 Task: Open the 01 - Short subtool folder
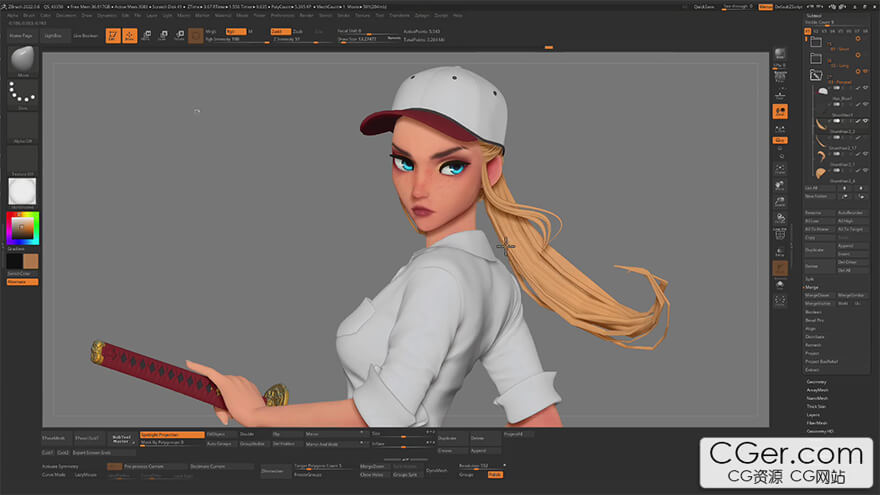(816, 42)
